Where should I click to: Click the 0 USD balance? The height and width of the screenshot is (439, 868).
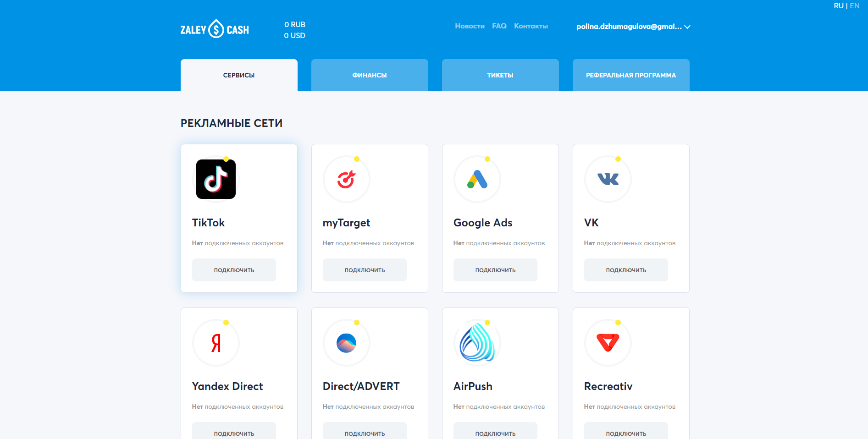pos(295,35)
